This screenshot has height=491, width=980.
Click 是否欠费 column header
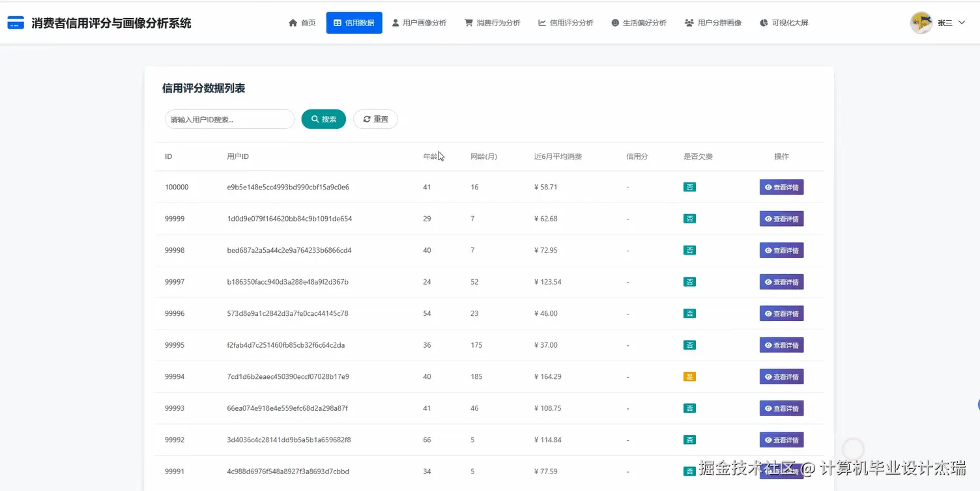pyautogui.click(x=698, y=157)
